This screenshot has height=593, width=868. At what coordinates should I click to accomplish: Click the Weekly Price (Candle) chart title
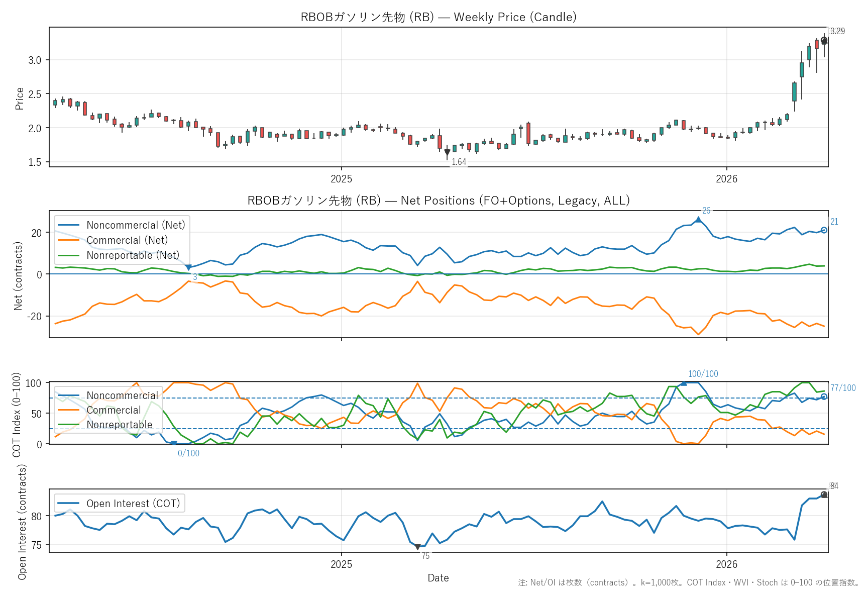point(438,17)
